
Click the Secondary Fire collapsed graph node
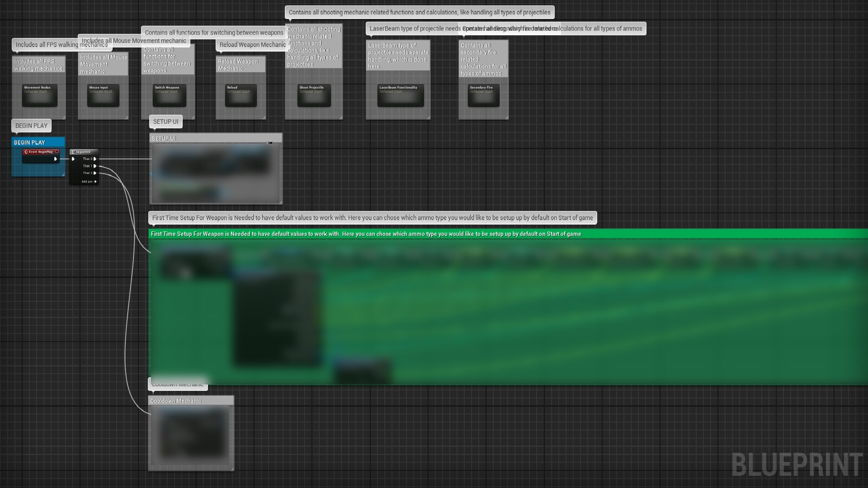click(x=483, y=94)
